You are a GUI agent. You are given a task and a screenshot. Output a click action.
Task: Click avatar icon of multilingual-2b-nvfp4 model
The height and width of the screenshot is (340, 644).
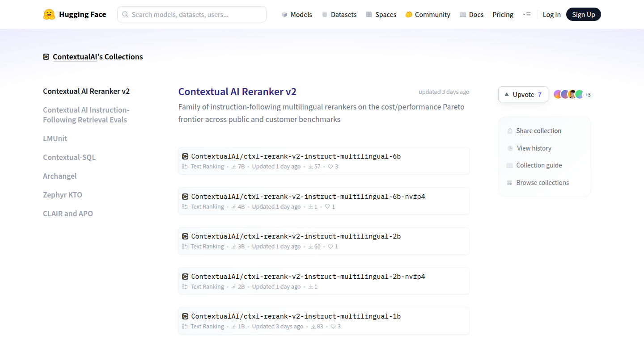point(185,277)
